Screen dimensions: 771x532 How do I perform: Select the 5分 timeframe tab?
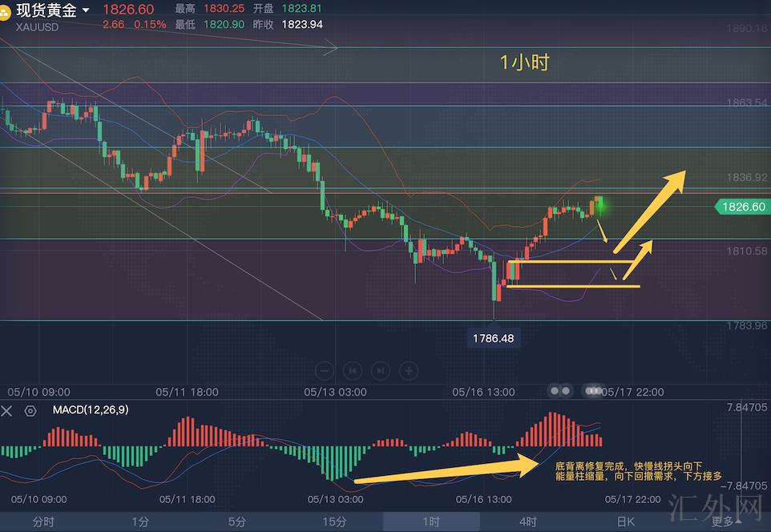(x=236, y=522)
